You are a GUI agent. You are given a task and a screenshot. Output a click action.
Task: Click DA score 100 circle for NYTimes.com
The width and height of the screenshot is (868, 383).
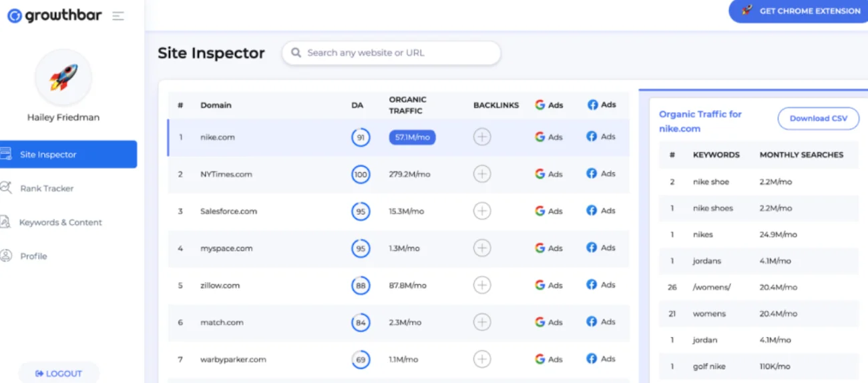point(361,175)
